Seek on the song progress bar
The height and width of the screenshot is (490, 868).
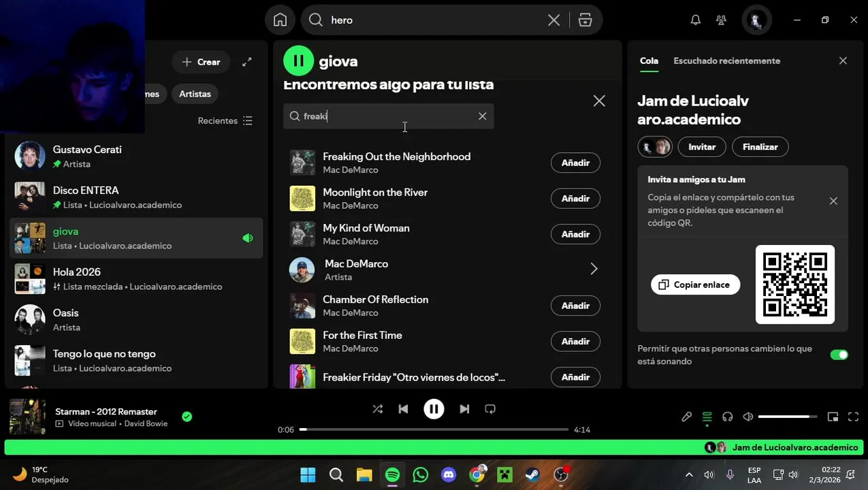(434, 429)
